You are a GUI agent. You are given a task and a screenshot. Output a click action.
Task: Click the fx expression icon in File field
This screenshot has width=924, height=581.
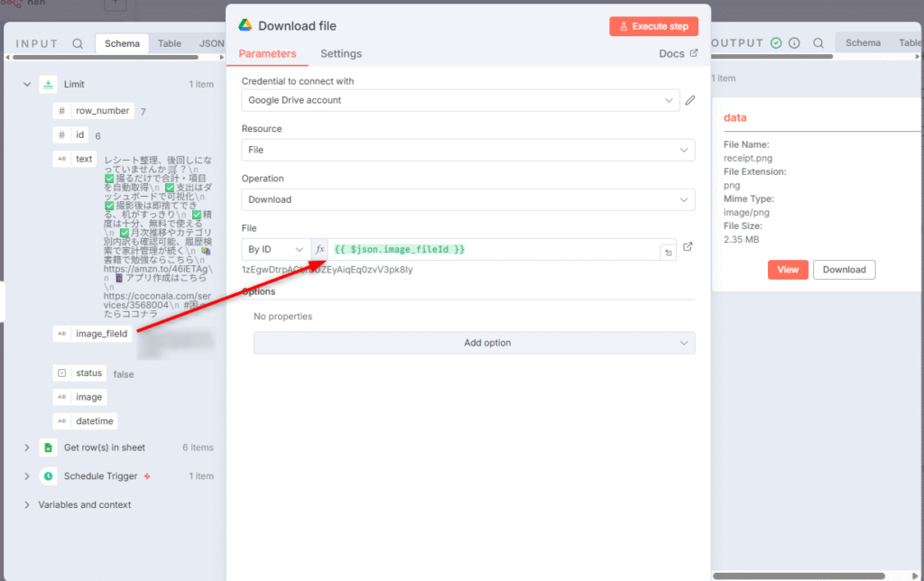click(319, 249)
